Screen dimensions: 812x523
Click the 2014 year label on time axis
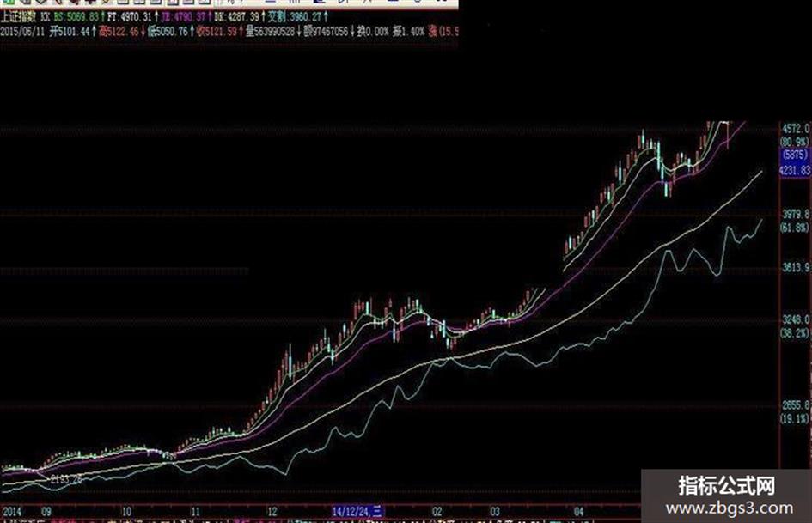click(x=11, y=512)
